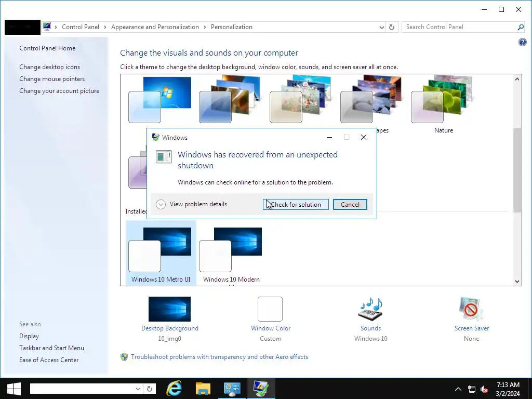
Task: Open the Screen Saver icon
Action: point(471,309)
